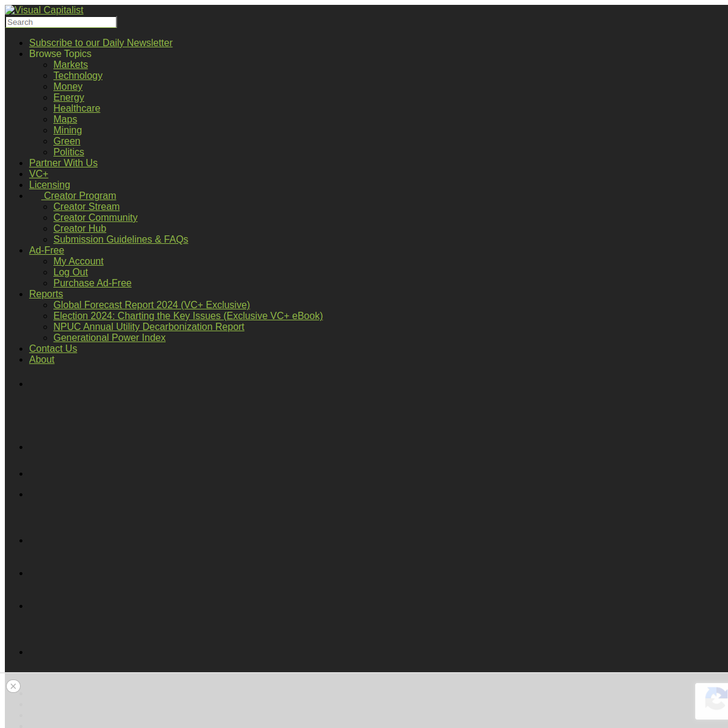This screenshot has height=728, width=728.
Task: Go to the Technology topic
Action: pyautogui.click(x=78, y=76)
